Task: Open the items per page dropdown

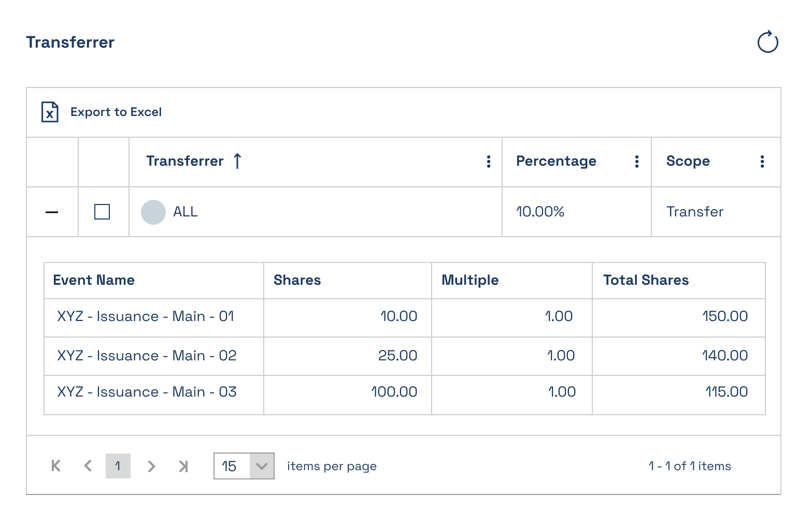Action: [262, 466]
